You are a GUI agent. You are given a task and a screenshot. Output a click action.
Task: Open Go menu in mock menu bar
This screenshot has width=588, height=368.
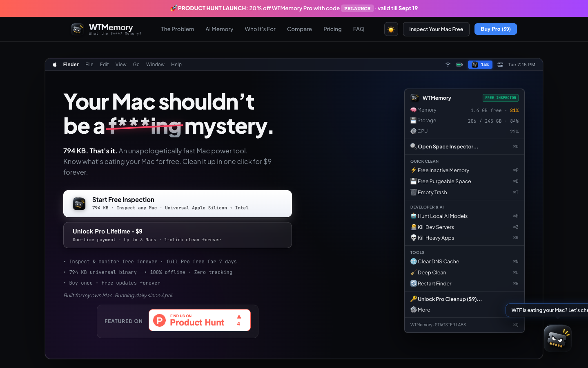click(x=136, y=65)
